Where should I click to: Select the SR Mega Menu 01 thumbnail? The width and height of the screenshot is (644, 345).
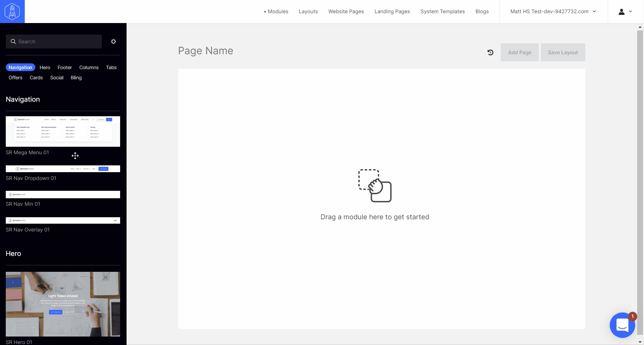pyautogui.click(x=63, y=131)
